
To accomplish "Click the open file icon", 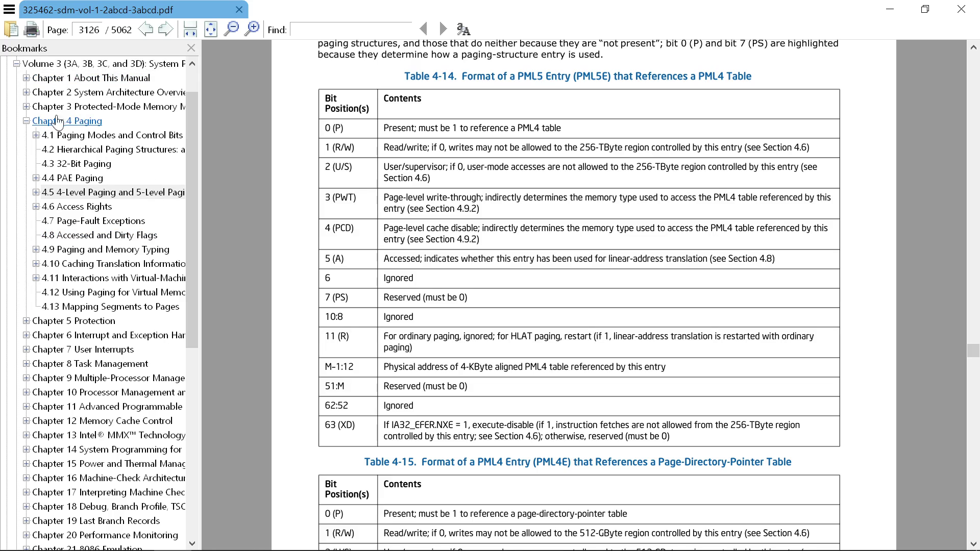I will (11, 29).
